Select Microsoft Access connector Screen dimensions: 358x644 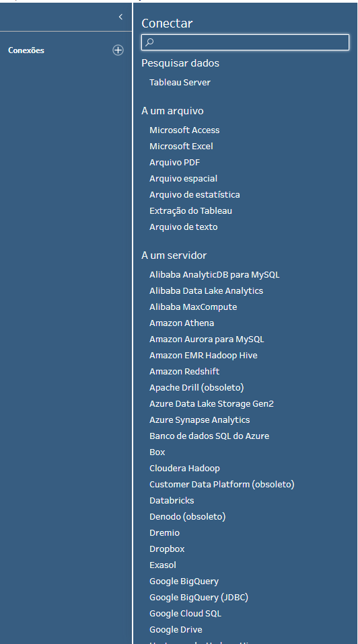click(184, 130)
